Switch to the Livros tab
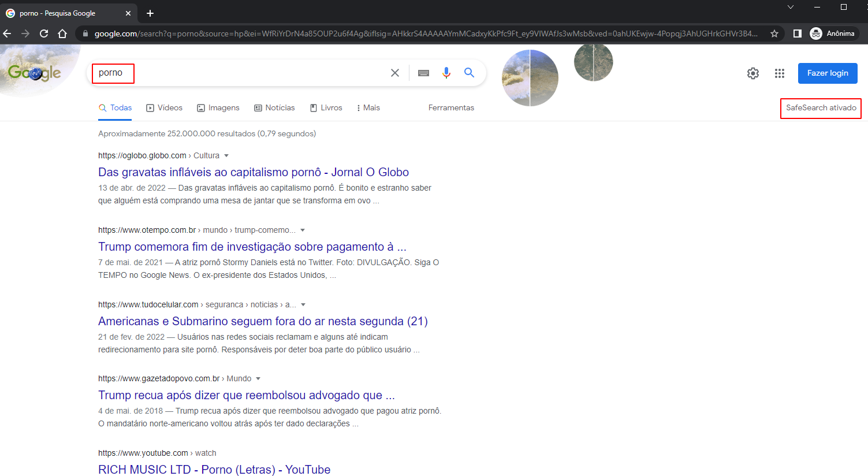Viewport: 868px width, 476px height. click(x=326, y=108)
